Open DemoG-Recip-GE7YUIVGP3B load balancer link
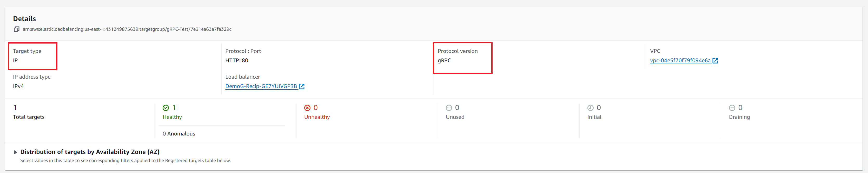 click(x=261, y=86)
